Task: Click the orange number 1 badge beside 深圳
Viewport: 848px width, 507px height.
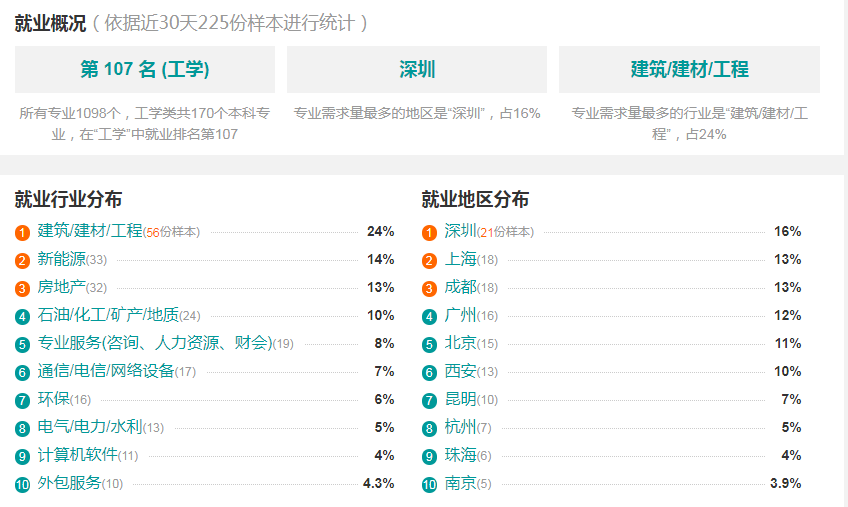Action: 429,233
